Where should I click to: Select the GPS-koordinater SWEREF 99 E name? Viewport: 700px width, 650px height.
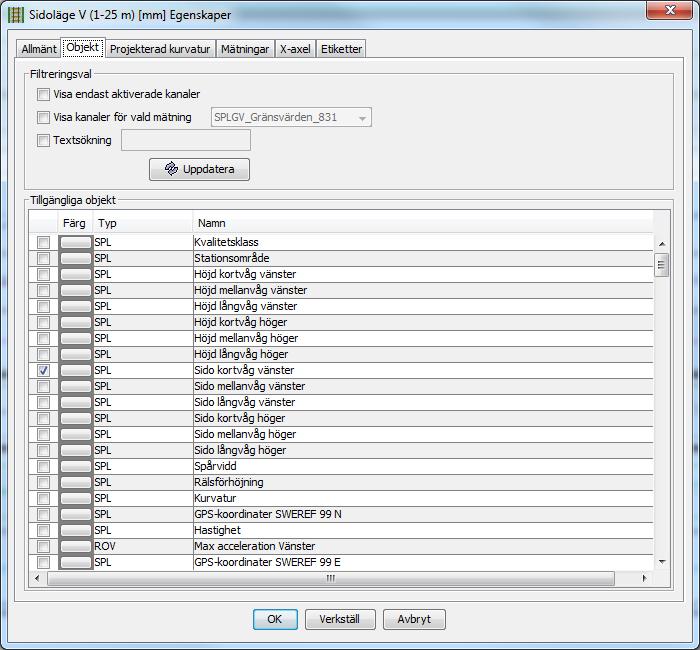[267, 562]
